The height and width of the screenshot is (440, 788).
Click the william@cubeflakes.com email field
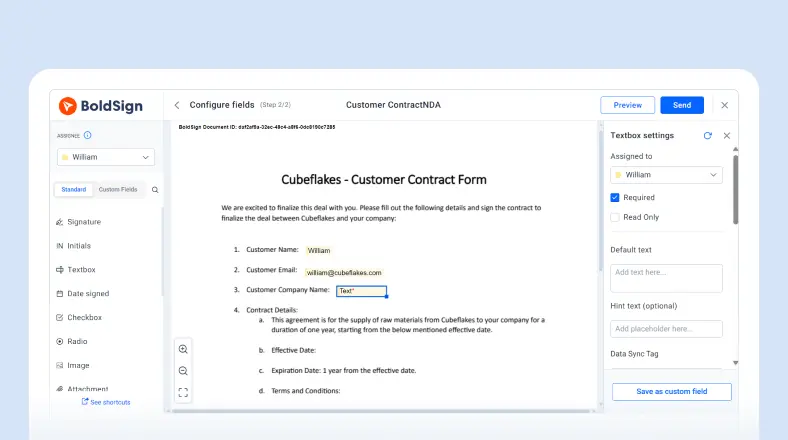click(x=344, y=272)
